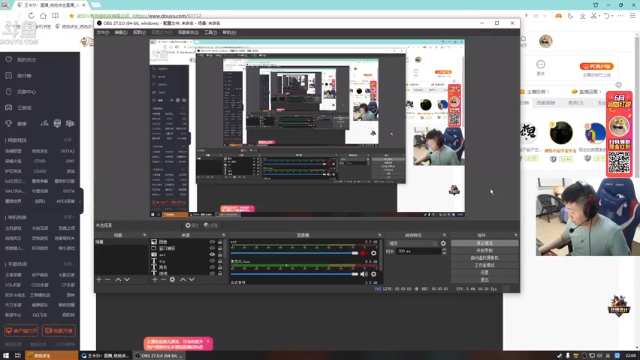Toggle visibility eye of 窗口捕获 source
Screen dimensions: 640x360
[212, 248]
